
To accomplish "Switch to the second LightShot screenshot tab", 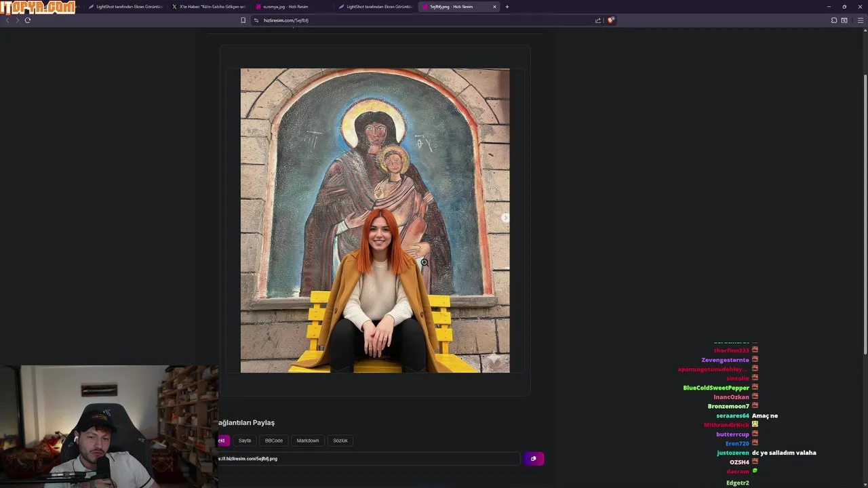I will pos(376,7).
